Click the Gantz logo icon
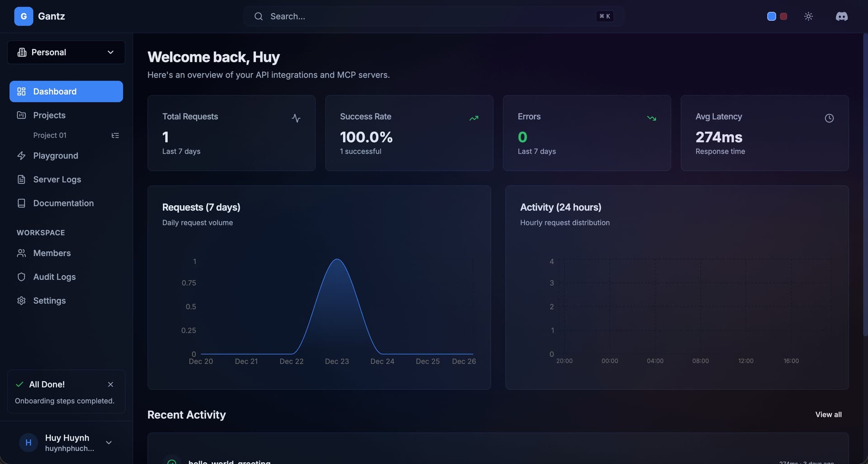 pos(24,16)
